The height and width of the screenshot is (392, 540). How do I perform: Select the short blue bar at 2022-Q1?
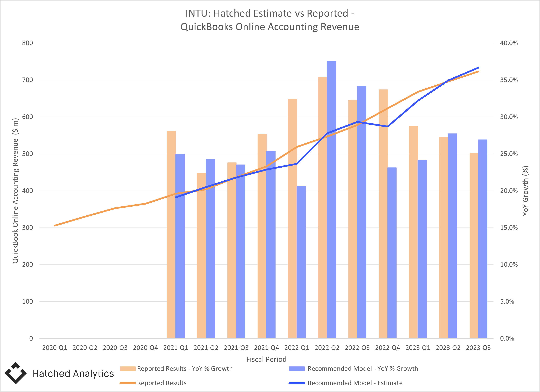(301, 262)
